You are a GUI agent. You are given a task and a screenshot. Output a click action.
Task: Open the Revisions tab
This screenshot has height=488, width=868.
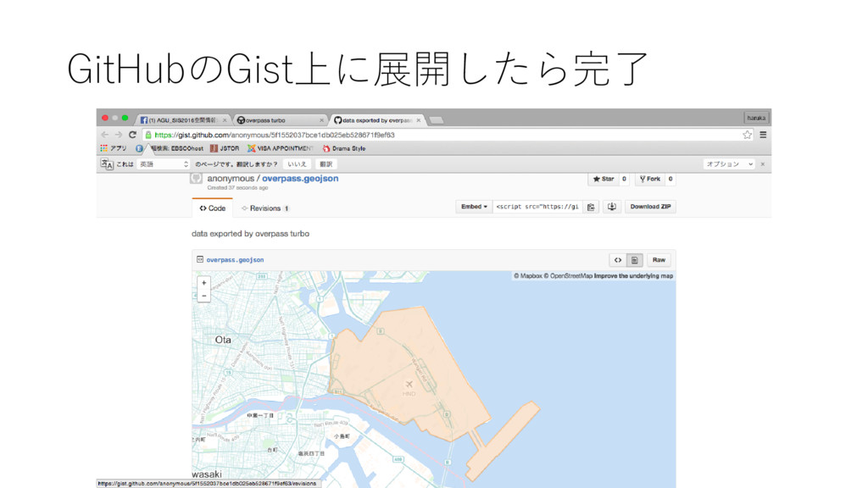pyautogui.click(x=265, y=208)
